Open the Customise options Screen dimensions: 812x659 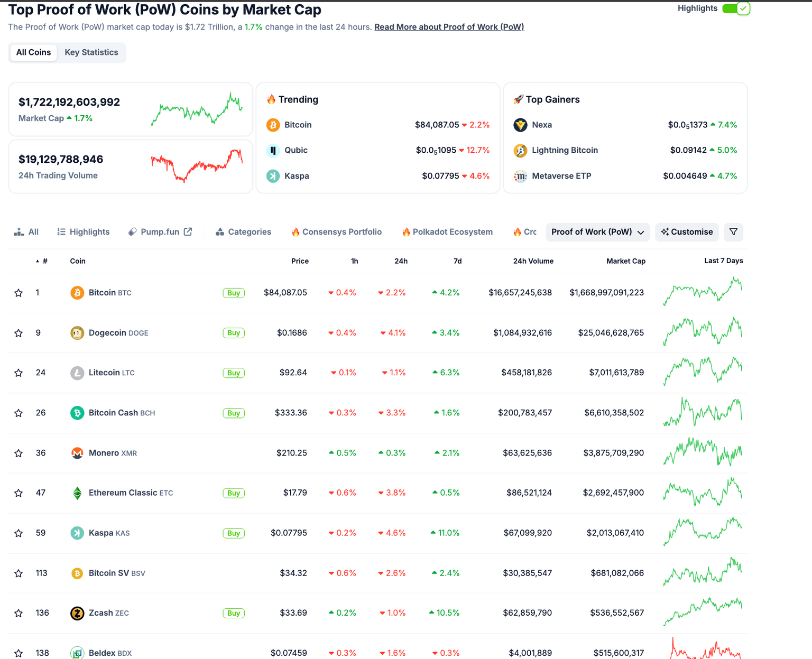point(687,231)
